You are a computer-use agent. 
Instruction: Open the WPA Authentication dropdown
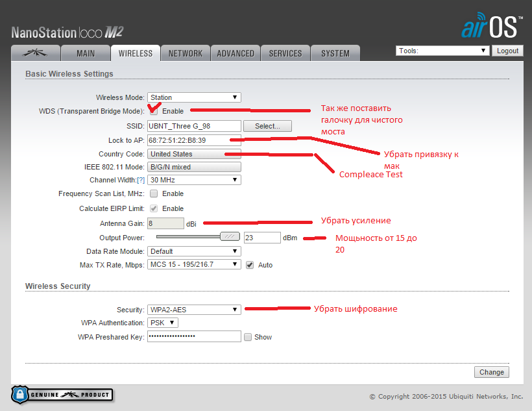click(162, 323)
